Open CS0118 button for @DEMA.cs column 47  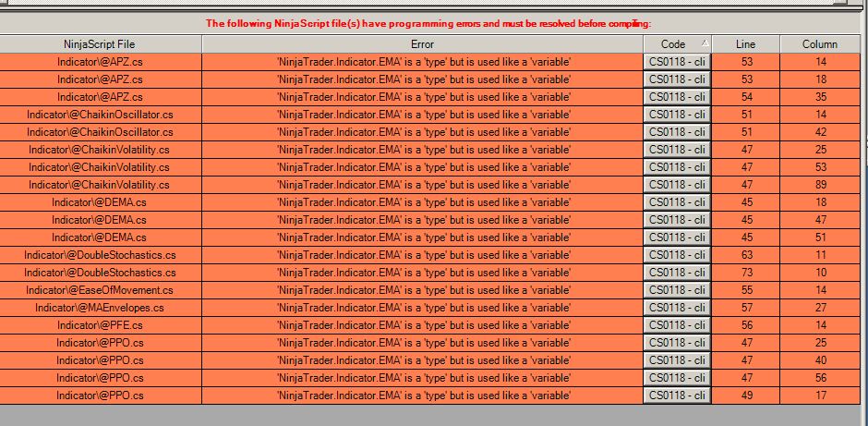[677, 220]
